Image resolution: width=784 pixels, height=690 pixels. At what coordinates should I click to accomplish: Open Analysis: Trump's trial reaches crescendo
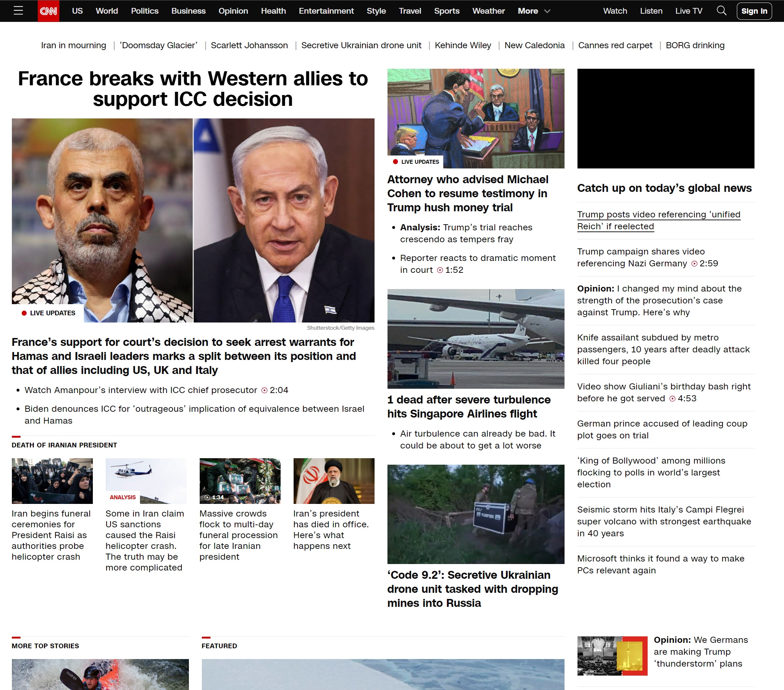pos(466,233)
